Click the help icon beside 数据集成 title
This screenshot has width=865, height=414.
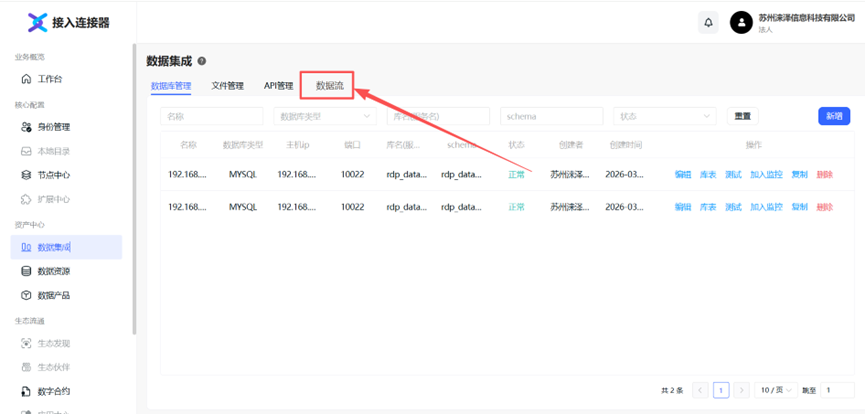coord(202,61)
